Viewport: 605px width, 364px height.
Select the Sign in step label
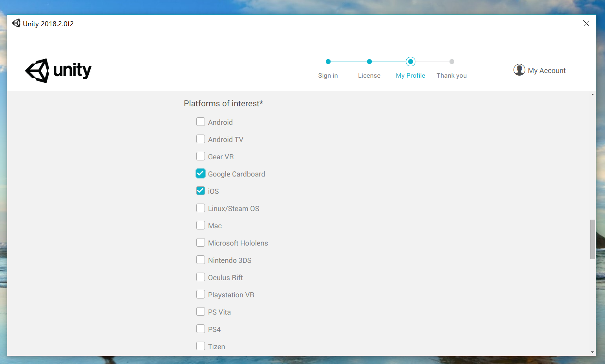328,76
